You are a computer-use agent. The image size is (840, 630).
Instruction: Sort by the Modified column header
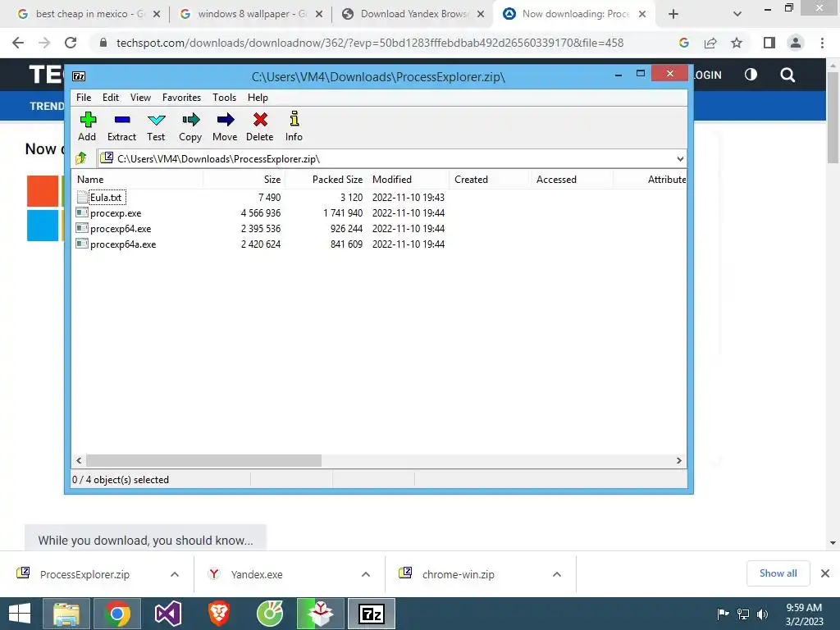click(409, 180)
